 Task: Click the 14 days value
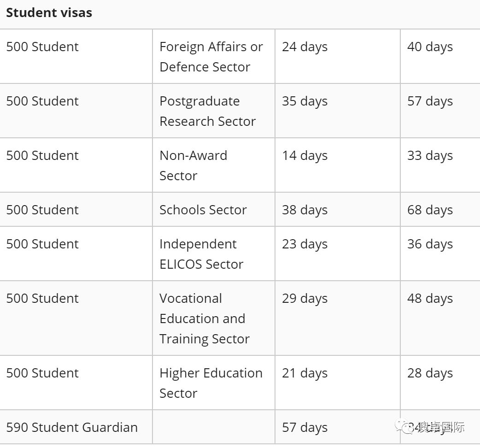point(304,156)
